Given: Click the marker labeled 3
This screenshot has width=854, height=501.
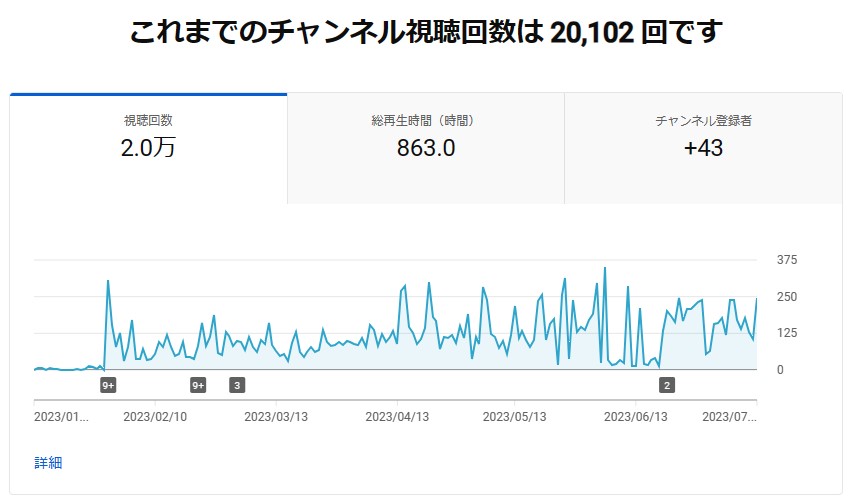Looking at the screenshot, I should pyautogui.click(x=237, y=386).
